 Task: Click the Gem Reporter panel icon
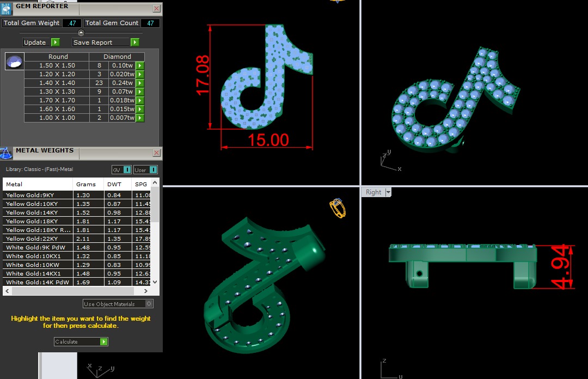pos(6,8)
